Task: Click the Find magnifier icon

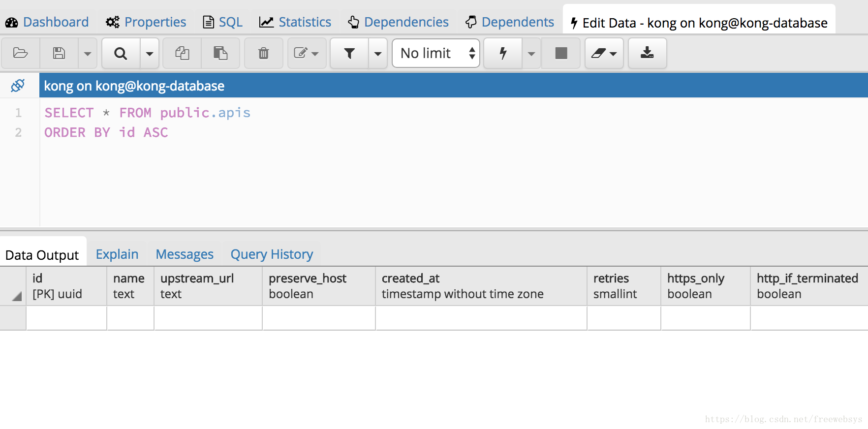Action: click(121, 53)
